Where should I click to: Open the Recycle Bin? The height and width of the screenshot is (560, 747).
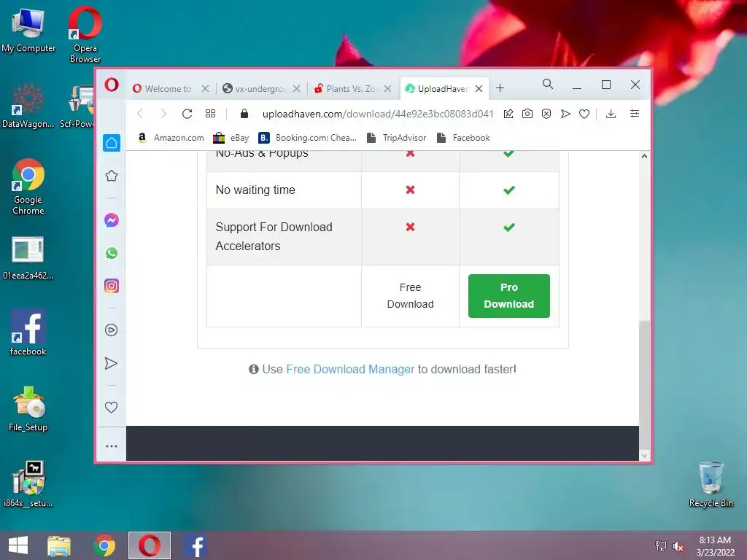[x=711, y=484]
